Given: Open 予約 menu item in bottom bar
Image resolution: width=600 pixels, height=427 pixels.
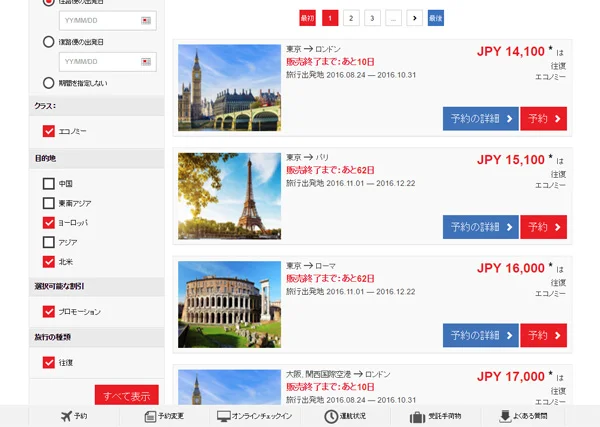Looking at the screenshot, I should pos(74,416).
